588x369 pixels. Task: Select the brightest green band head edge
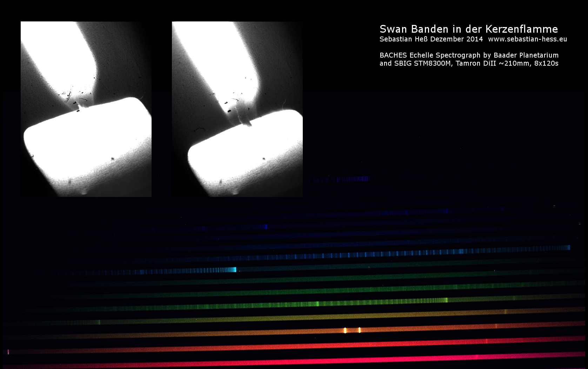point(446,300)
